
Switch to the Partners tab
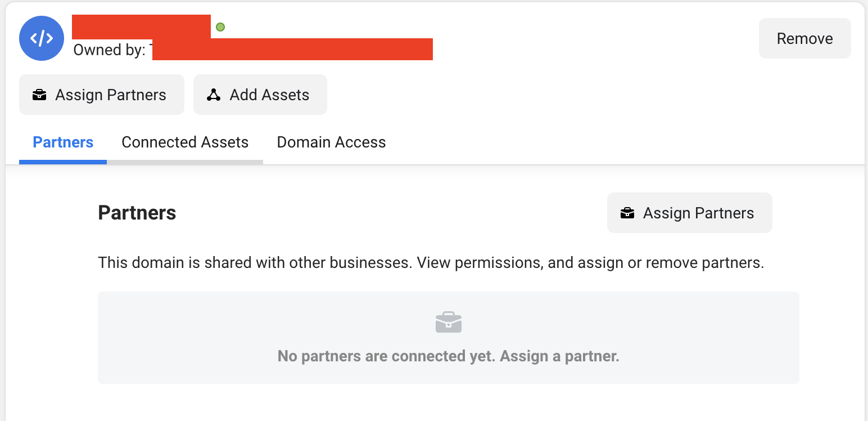[x=63, y=142]
